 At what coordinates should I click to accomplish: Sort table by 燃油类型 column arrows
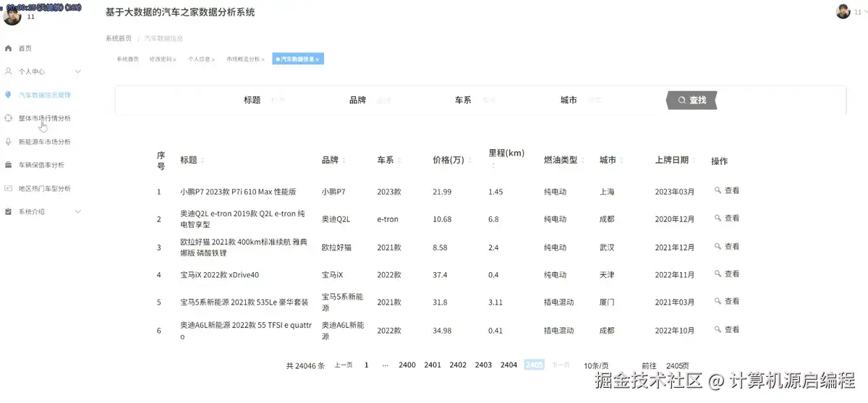click(x=583, y=161)
